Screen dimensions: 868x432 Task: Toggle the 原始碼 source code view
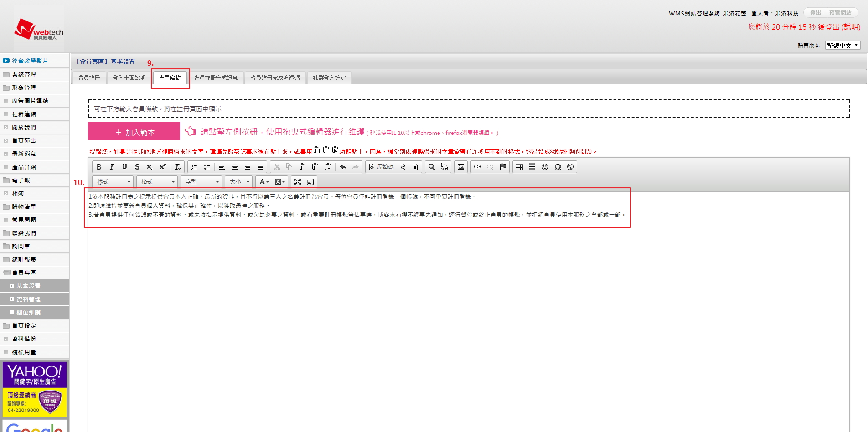coord(381,167)
